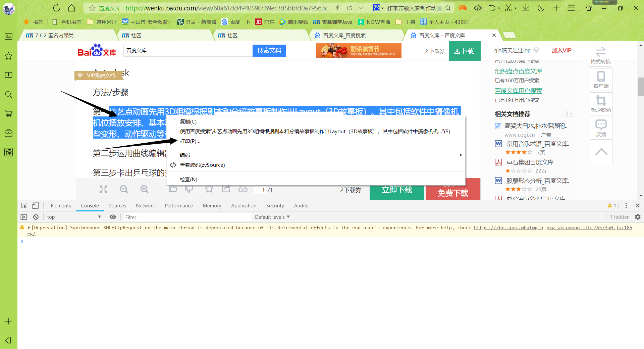This screenshot has width=644, height=349.
Task: Expand the Deprecation warning message
Action: point(29,228)
